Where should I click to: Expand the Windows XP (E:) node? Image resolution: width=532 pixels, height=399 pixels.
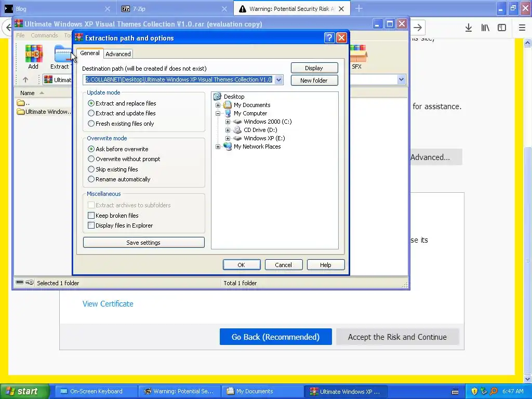pos(228,138)
